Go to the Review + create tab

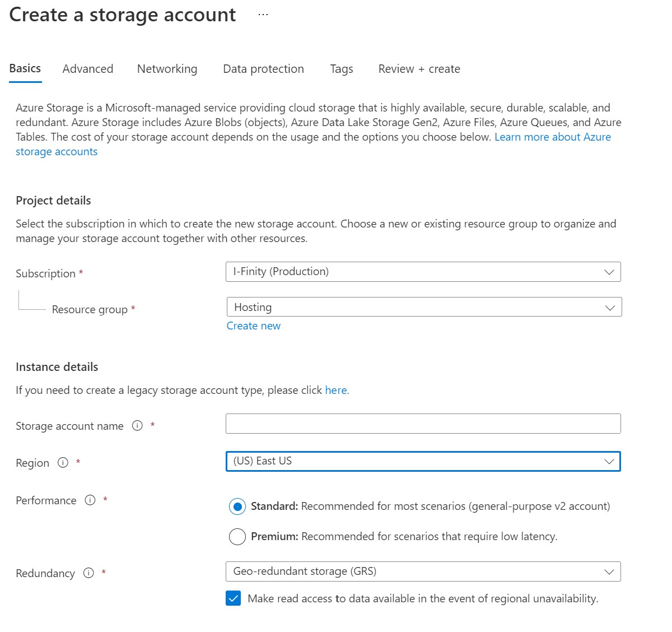click(419, 68)
